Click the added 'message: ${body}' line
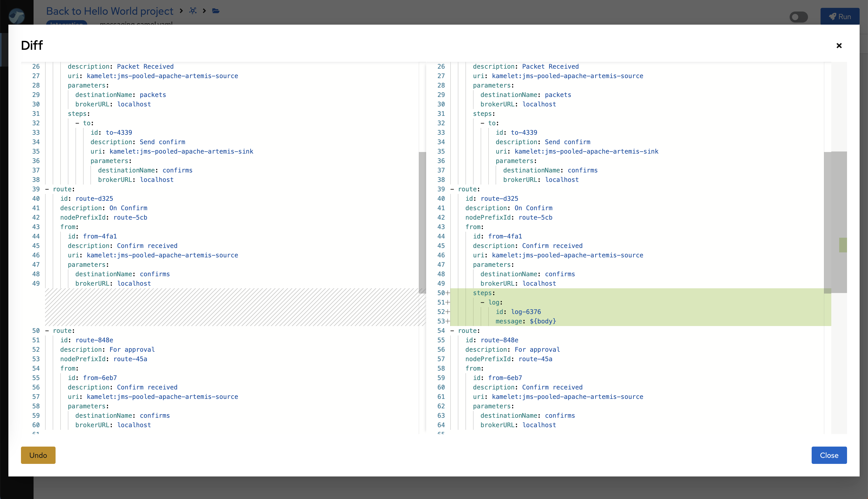 525,321
